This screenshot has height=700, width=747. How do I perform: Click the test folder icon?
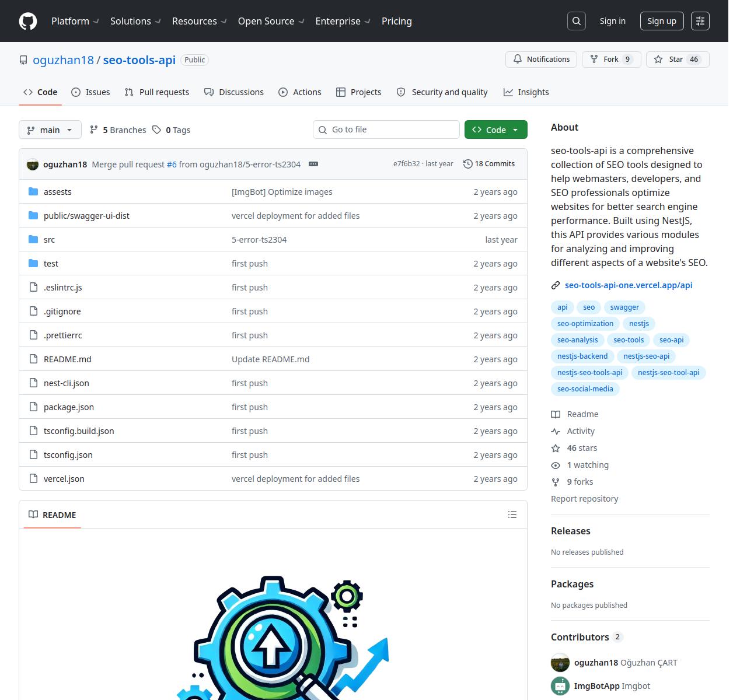tap(33, 263)
